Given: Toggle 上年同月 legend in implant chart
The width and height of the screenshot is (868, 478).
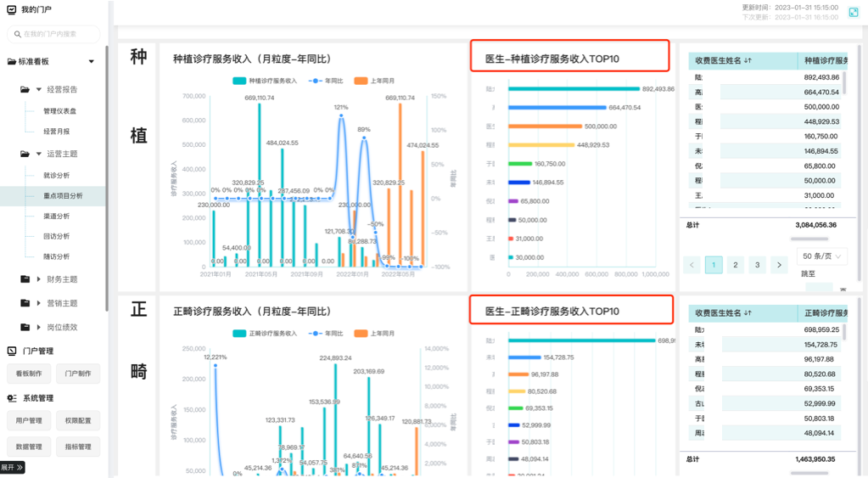Looking at the screenshot, I should click(374, 81).
